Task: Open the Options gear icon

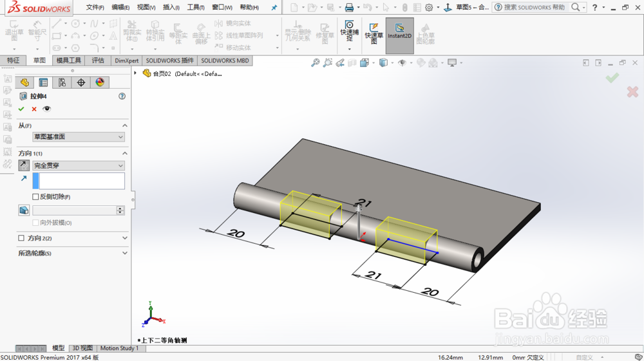Action: click(429, 7)
